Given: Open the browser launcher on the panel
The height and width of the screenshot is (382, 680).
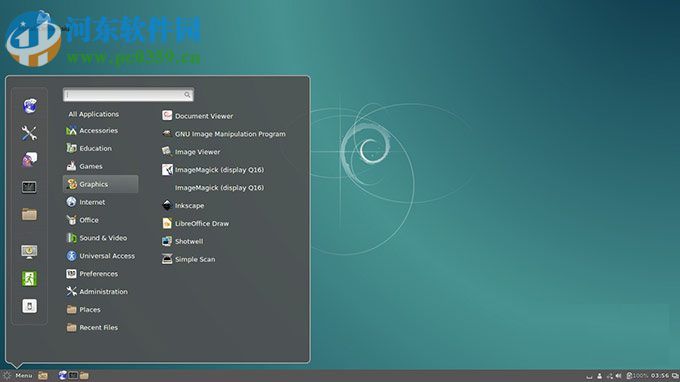Looking at the screenshot, I should (63, 375).
